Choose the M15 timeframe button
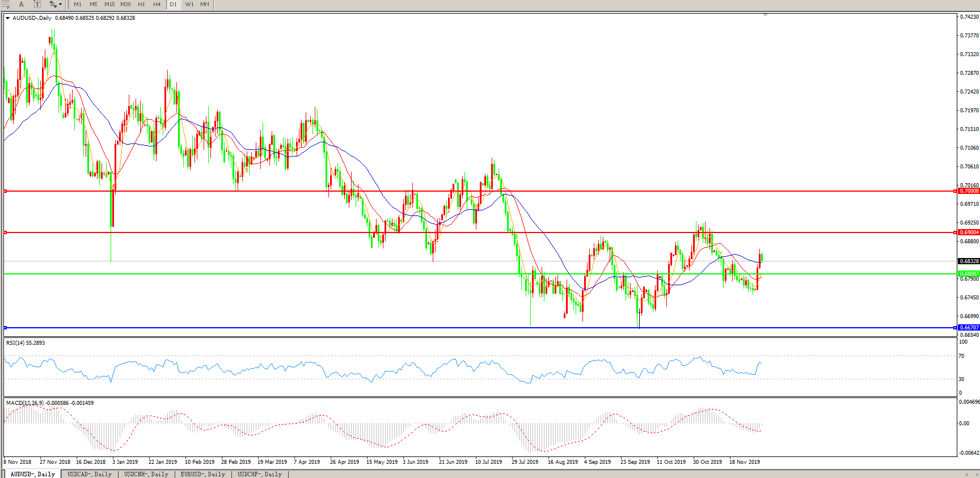The height and width of the screenshot is (478, 980). point(109,5)
